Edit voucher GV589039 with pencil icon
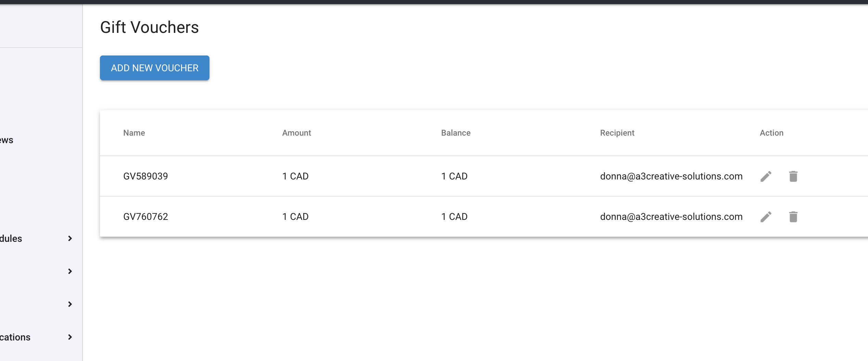This screenshot has width=868, height=361. (766, 176)
